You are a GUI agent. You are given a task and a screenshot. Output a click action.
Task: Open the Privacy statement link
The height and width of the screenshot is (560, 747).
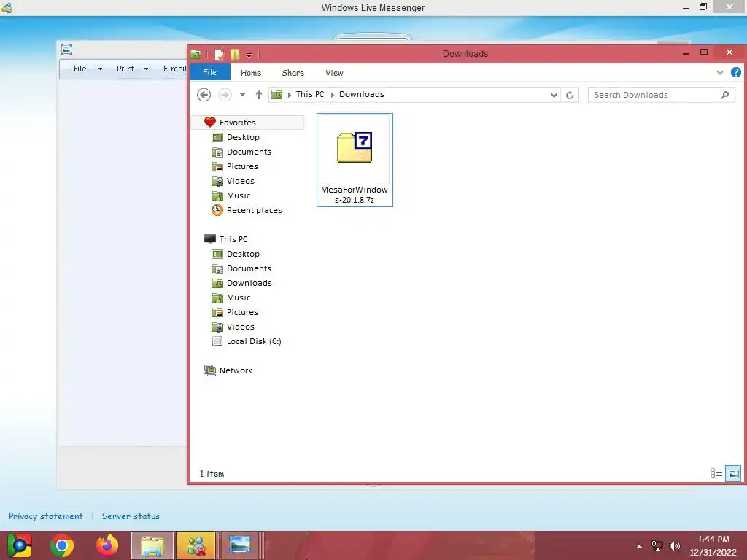pyautogui.click(x=46, y=516)
